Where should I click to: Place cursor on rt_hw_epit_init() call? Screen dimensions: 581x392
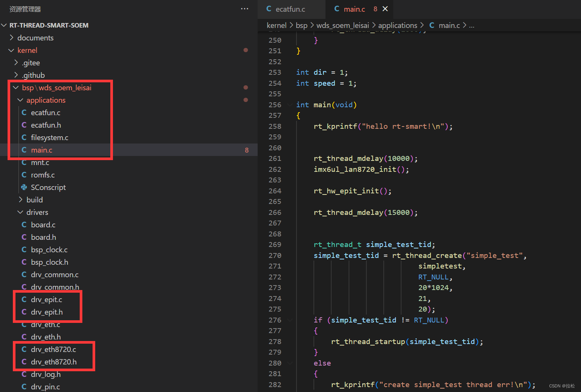352,191
